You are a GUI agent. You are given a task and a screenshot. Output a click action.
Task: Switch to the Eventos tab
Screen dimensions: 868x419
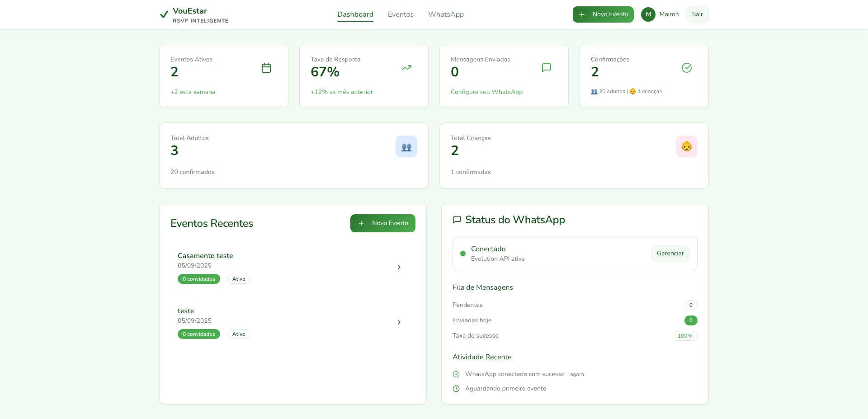(400, 14)
